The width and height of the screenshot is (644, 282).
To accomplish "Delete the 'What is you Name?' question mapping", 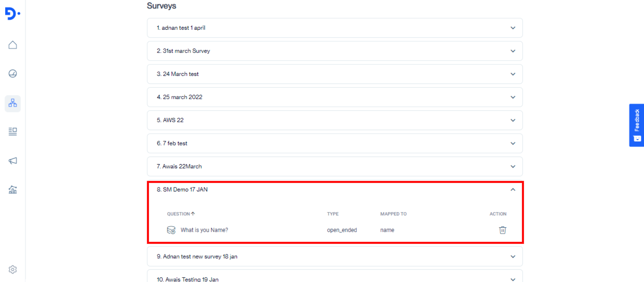I will coord(502,230).
